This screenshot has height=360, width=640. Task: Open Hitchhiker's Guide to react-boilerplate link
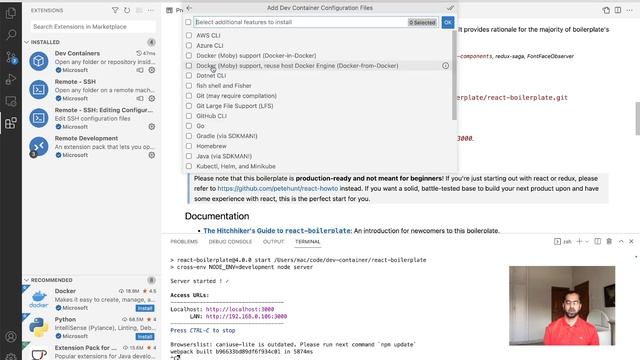point(277,231)
